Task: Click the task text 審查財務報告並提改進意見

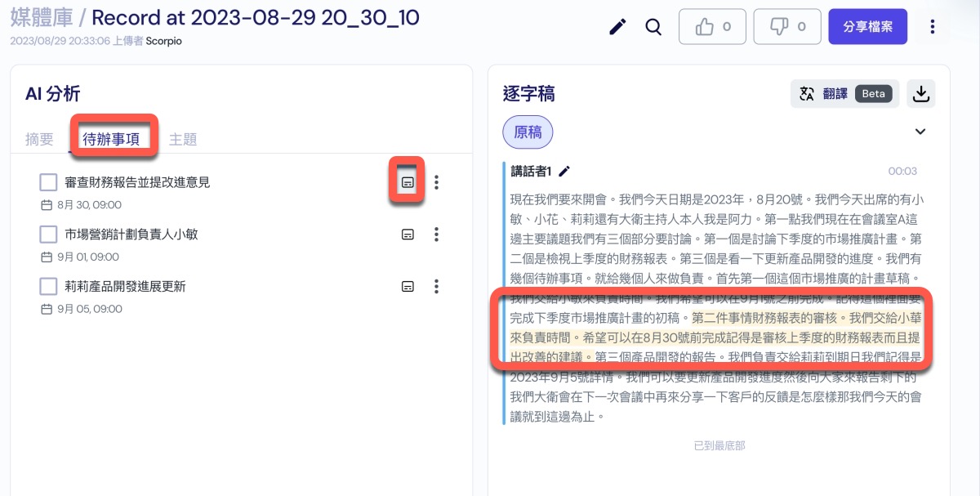Action: click(x=137, y=182)
